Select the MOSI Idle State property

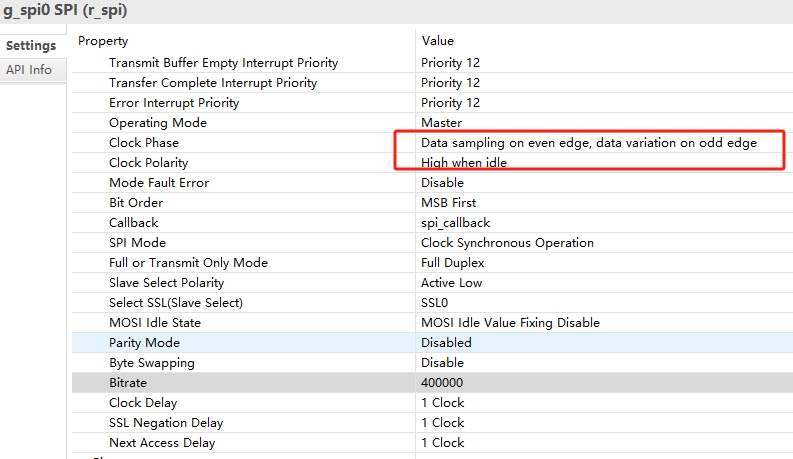click(x=155, y=323)
